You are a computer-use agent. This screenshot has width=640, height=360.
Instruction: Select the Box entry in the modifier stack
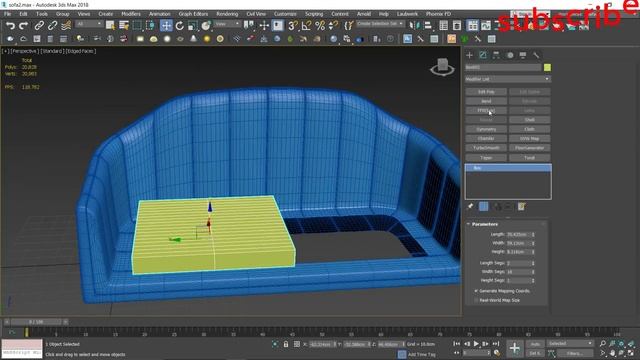click(x=508, y=168)
